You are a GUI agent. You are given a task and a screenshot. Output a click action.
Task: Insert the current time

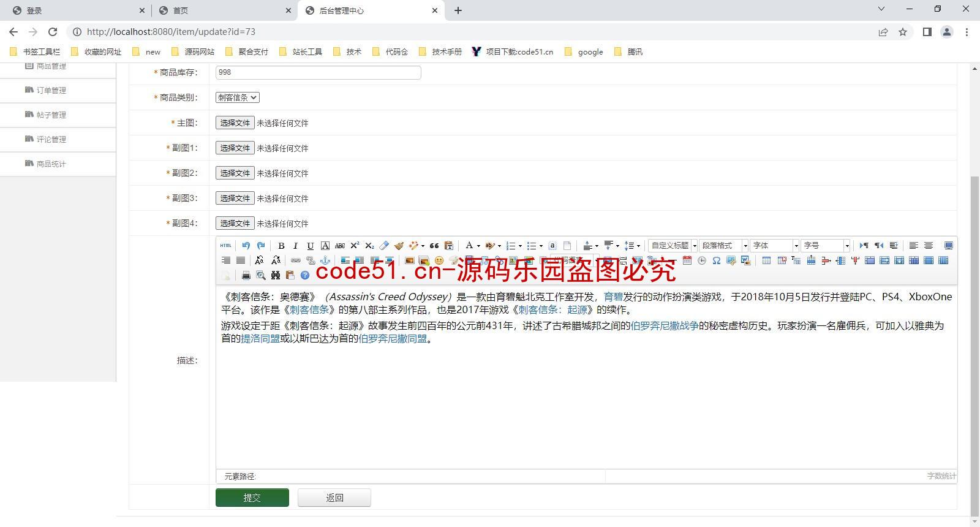pos(702,260)
